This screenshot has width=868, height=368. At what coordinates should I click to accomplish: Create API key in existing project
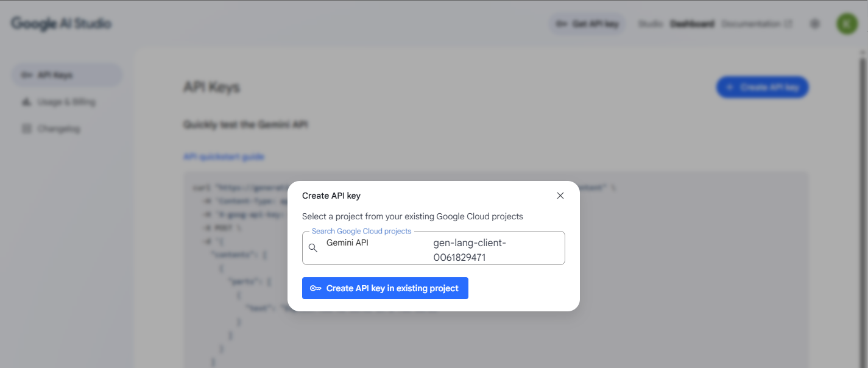[x=385, y=288]
